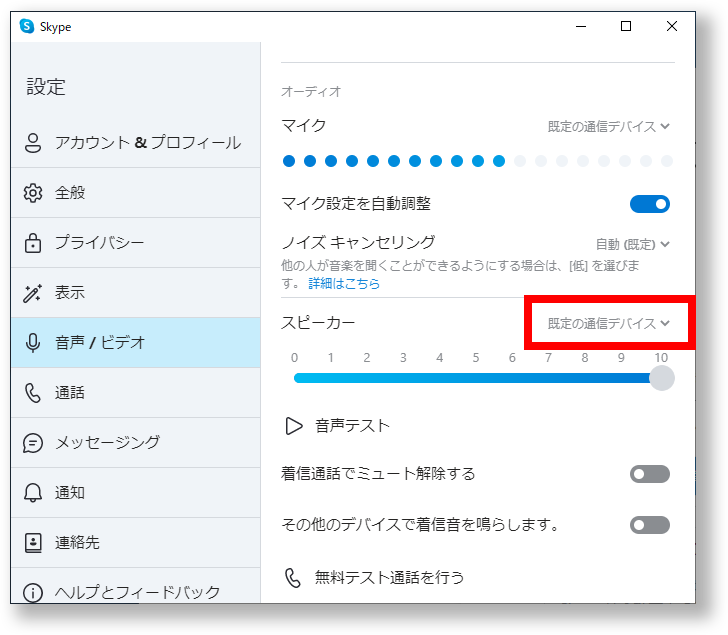The height and width of the screenshot is (635, 728).
Task: Open ヘルプとフィードバック section
Action: pyautogui.click(x=136, y=586)
